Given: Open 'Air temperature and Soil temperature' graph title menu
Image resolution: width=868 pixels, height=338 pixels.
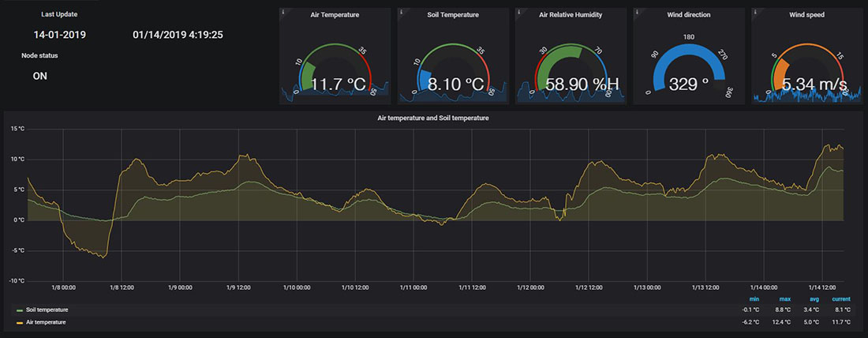Looking at the screenshot, I should tap(433, 118).
